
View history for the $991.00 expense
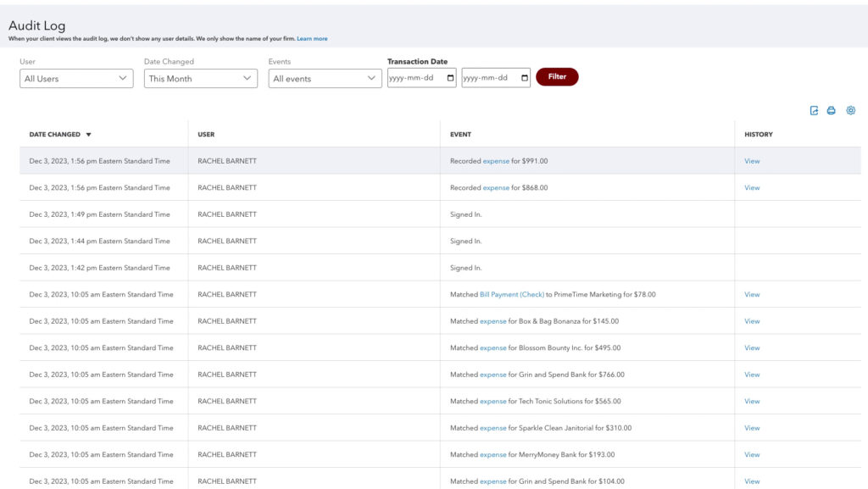point(752,160)
